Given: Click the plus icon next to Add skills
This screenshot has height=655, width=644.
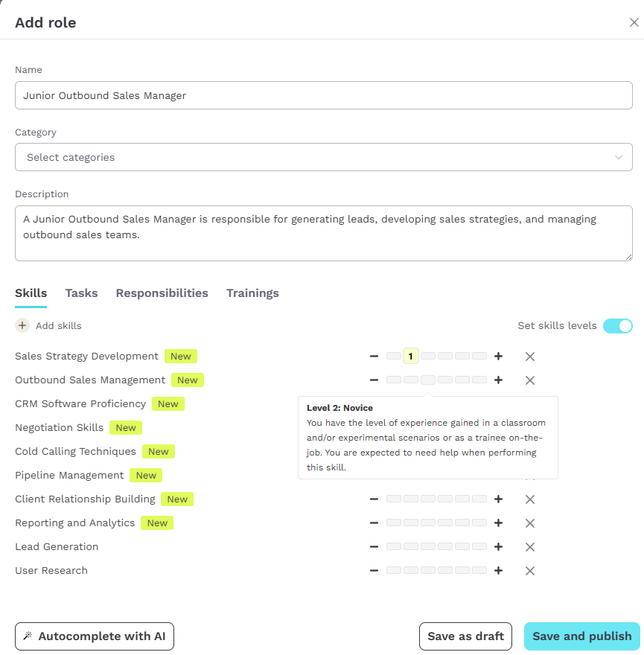Looking at the screenshot, I should (x=22, y=325).
